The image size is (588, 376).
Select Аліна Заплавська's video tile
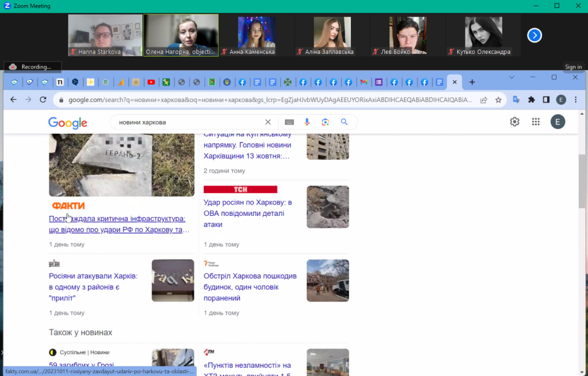332,35
